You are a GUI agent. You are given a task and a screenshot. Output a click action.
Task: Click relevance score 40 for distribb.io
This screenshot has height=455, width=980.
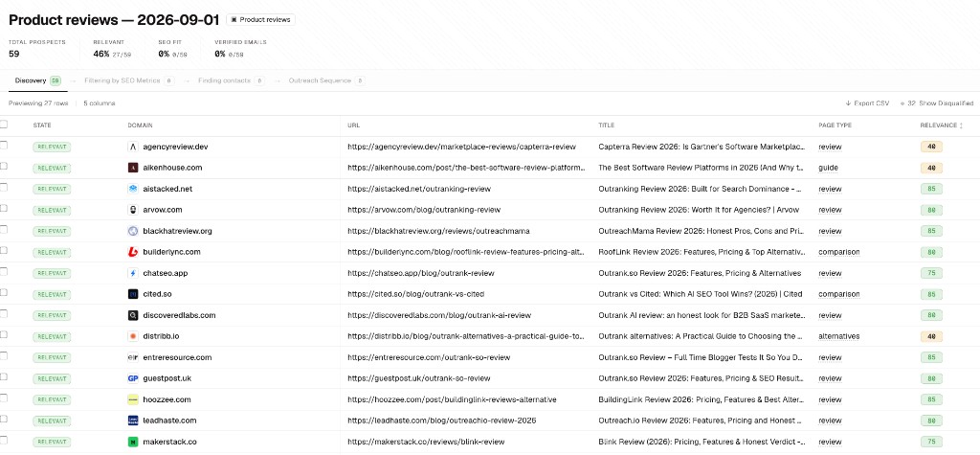point(931,337)
